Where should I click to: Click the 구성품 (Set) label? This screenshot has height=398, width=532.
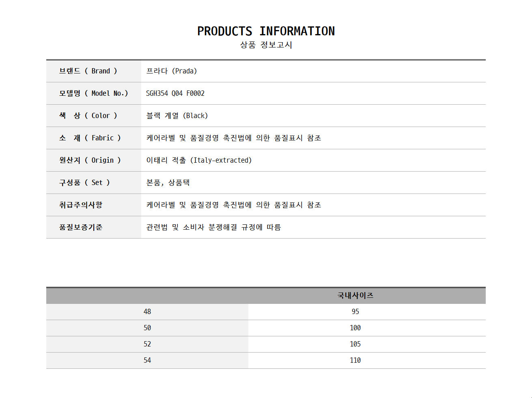pyautogui.click(x=84, y=183)
